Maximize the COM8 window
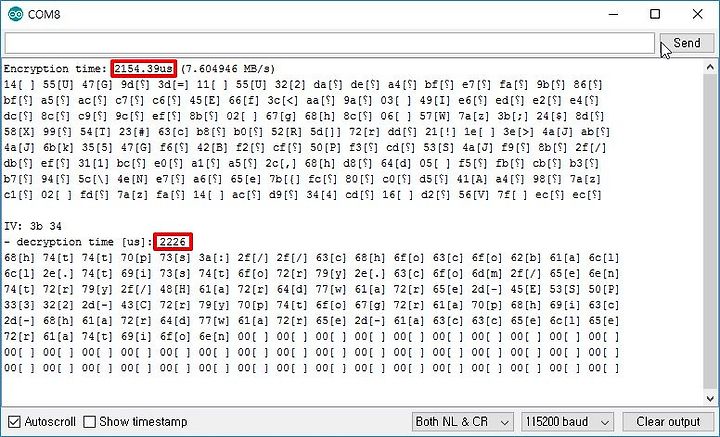The width and height of the screenshot is (720, 437). click(655, 14)
